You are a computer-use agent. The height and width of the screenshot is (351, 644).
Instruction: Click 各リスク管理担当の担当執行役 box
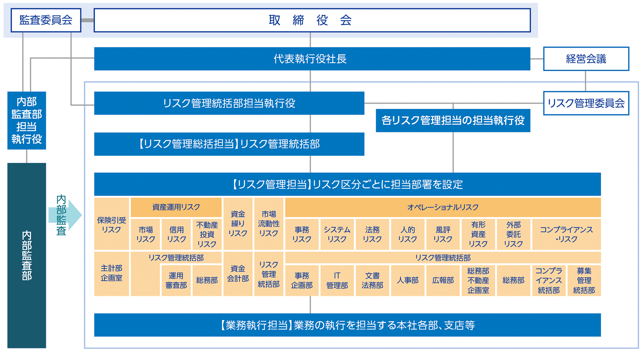pyautogui.click(x=453, y=121)
